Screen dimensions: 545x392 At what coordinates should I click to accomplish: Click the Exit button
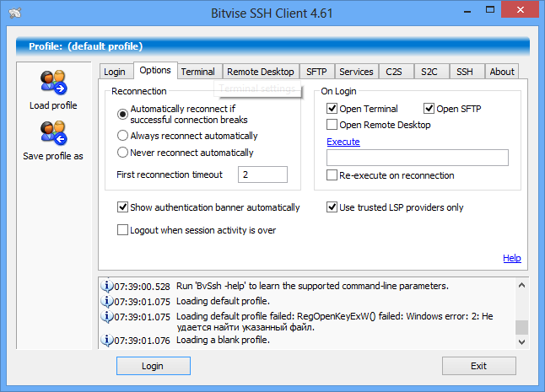[x=478, y=366]
